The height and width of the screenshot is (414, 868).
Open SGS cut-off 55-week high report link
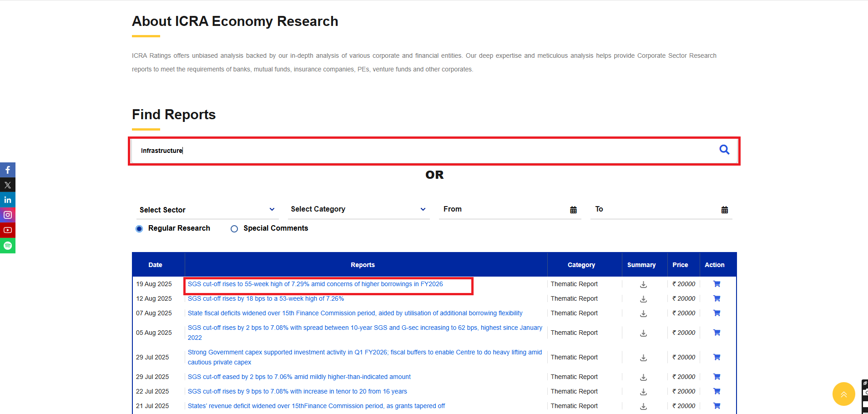(x=315, y=284)
